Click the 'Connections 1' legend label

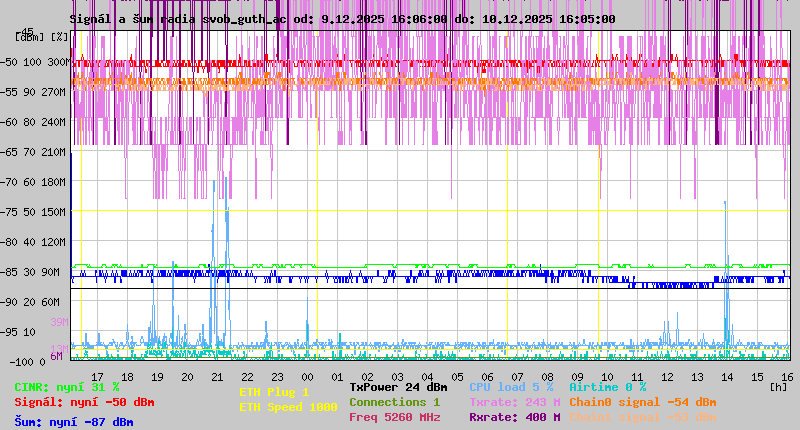tap(394, 402)
